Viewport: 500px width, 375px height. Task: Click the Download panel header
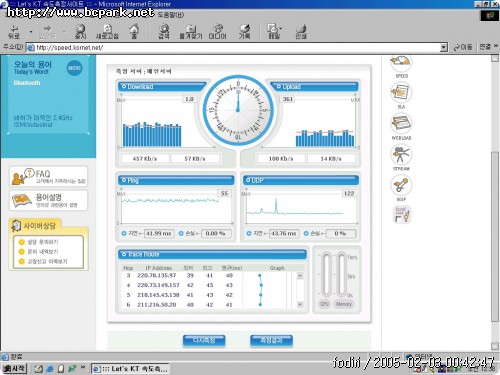[162, 86]
